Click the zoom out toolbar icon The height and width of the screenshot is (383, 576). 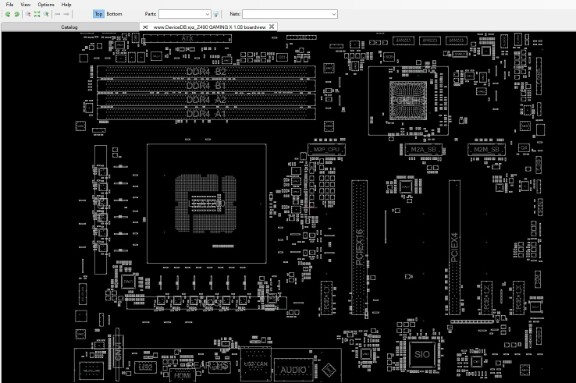point(46,14)
